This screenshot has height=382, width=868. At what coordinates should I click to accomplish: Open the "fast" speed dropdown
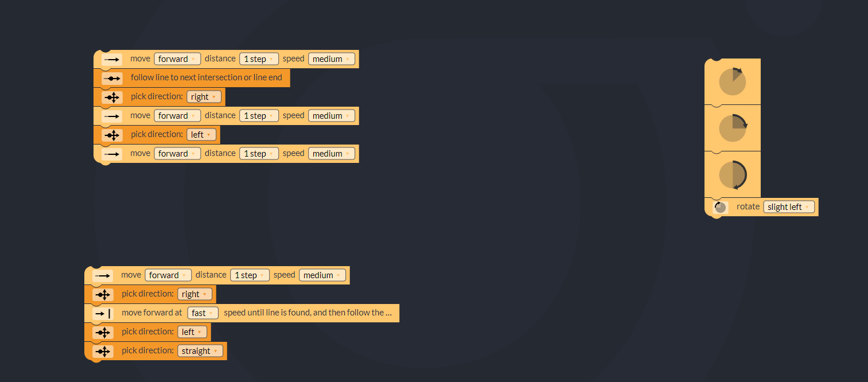pyautogui.click(x=203, y=313)
